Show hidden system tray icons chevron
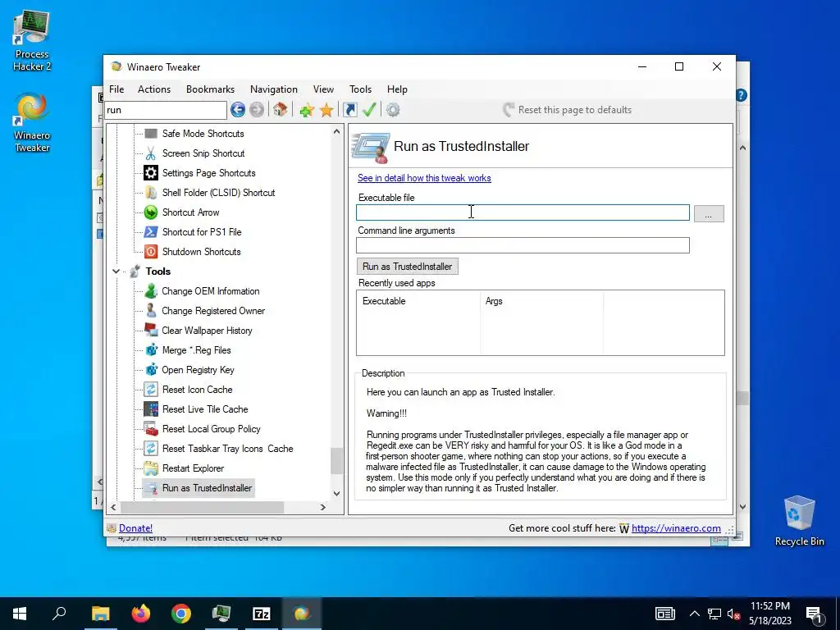This screenshot has width=840, height=630. [x=694, y=614]
